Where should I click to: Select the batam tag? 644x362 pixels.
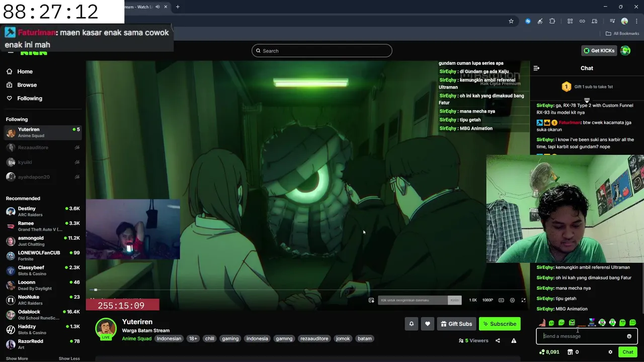tap(365, 339)
